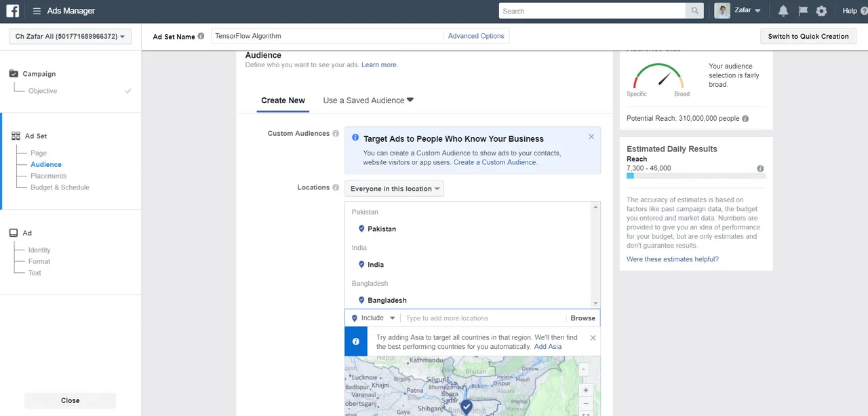
Task: Click Were these estimates helpful link
Action: 673,259
